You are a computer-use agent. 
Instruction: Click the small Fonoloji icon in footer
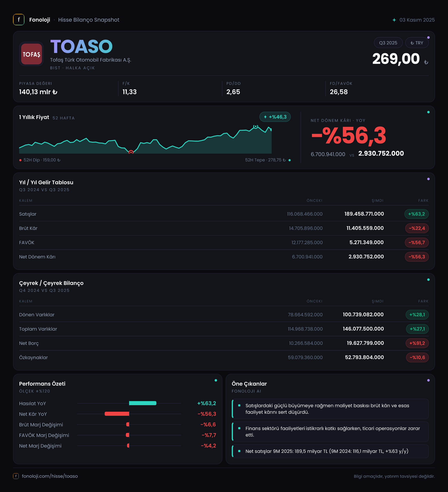pos(16,476)
